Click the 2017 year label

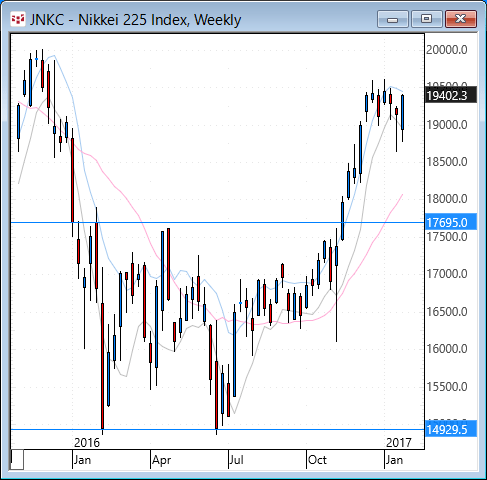(399, 443)
